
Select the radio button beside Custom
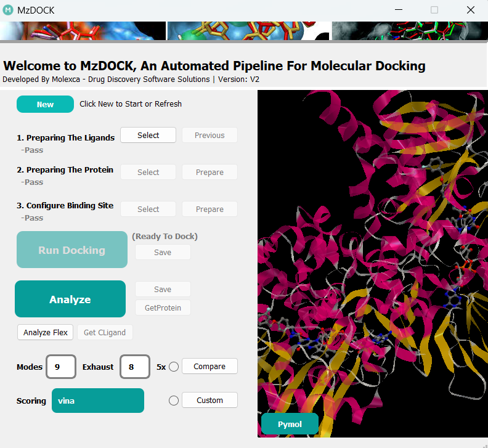(174, 401)
